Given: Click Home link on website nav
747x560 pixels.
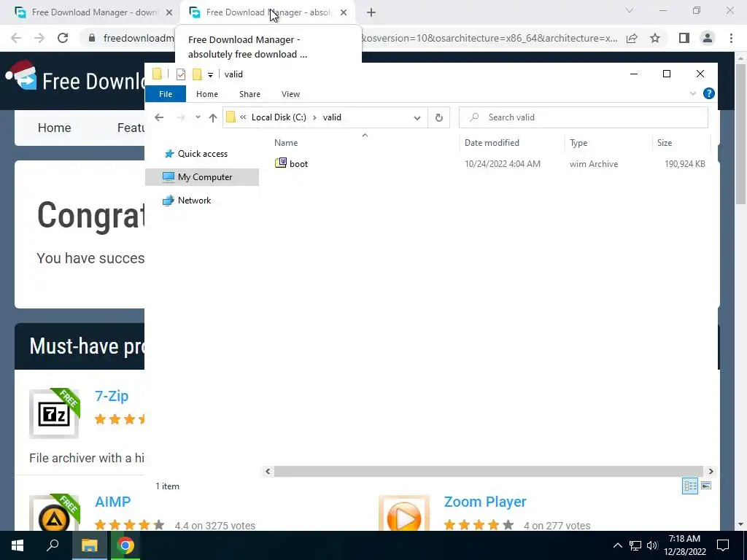Looking at the screenshot, I should 54,128.
